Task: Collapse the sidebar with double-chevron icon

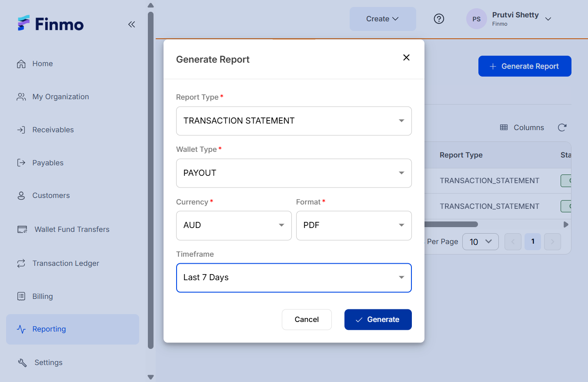Action: tap(131, 24)
